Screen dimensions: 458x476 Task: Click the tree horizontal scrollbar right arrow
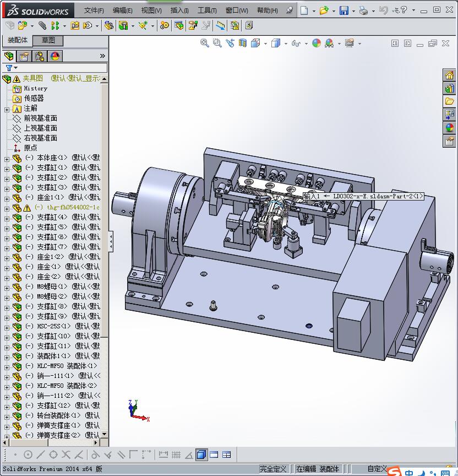click(96, 443)
